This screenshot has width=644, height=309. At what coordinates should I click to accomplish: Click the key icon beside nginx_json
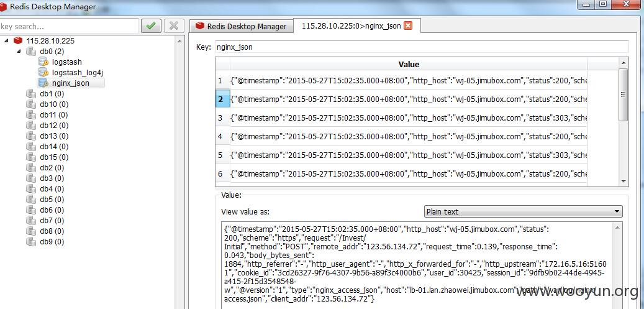pyautogui.click(x=43, y=83)
